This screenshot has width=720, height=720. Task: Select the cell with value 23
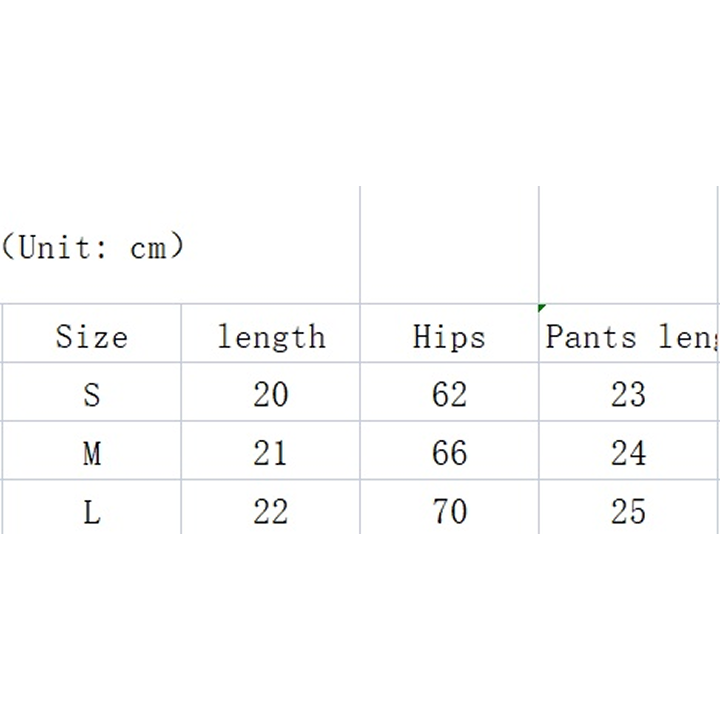pyautogui.click(x=629, y=394)
